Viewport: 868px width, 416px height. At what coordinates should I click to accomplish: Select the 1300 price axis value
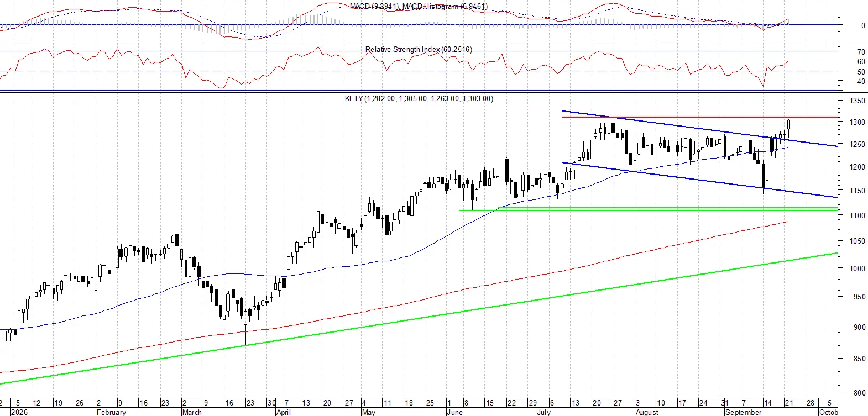pyautogui.click(x=857, y=123)
